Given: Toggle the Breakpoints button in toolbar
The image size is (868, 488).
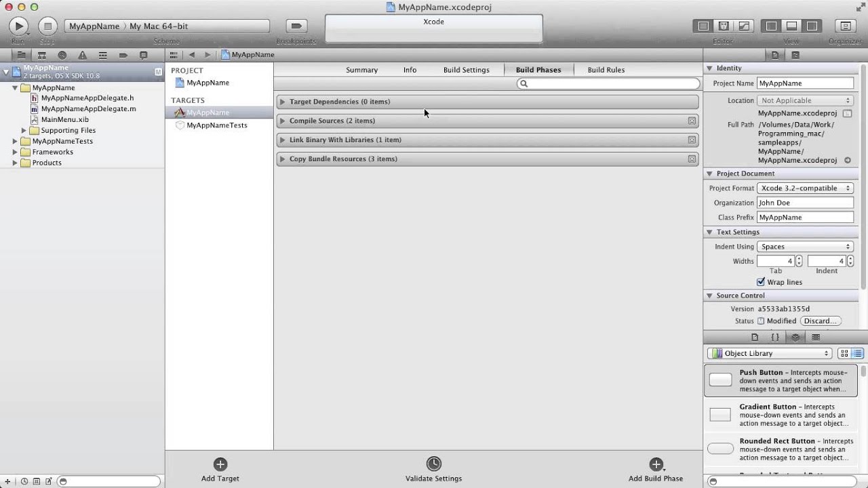Looking at the screenshot, I should pyautogui.click(x=296, y=26).
